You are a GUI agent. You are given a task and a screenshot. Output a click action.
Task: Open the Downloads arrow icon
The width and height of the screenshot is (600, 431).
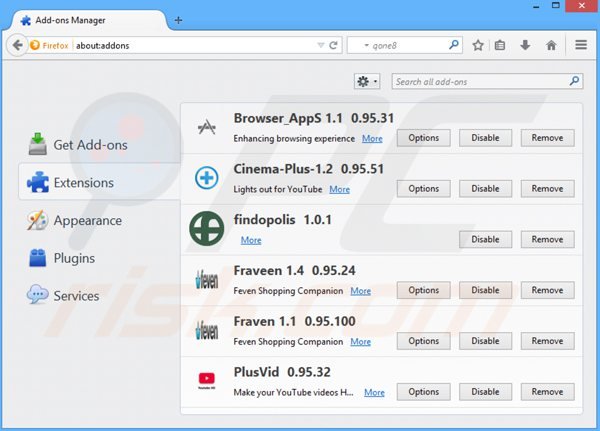click(x=525, y=45)
